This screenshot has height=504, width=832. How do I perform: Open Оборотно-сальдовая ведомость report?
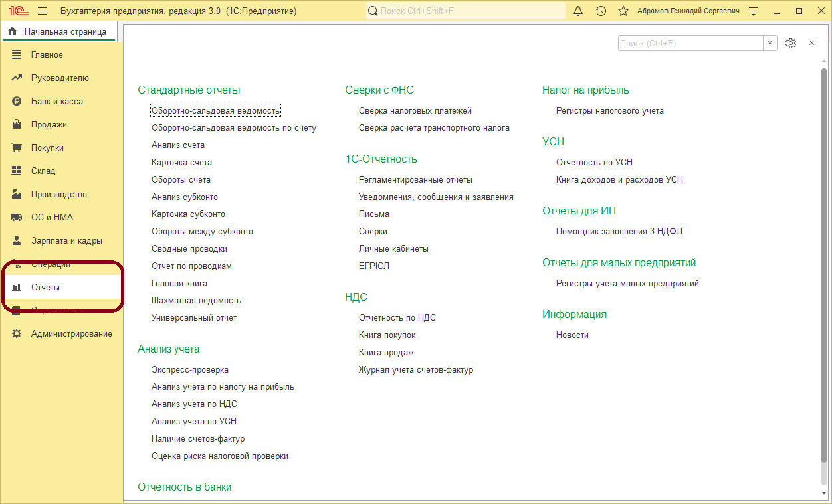pyautogui.click(x=215, y=111)
